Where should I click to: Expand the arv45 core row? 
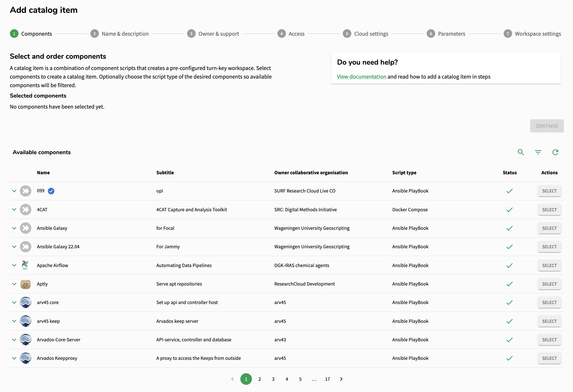(14, 302)
